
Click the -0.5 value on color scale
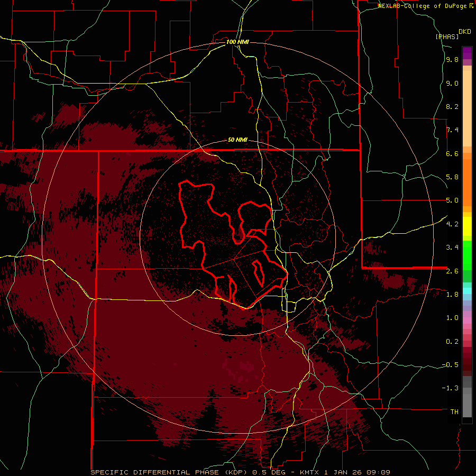click(x=450, y=365)
